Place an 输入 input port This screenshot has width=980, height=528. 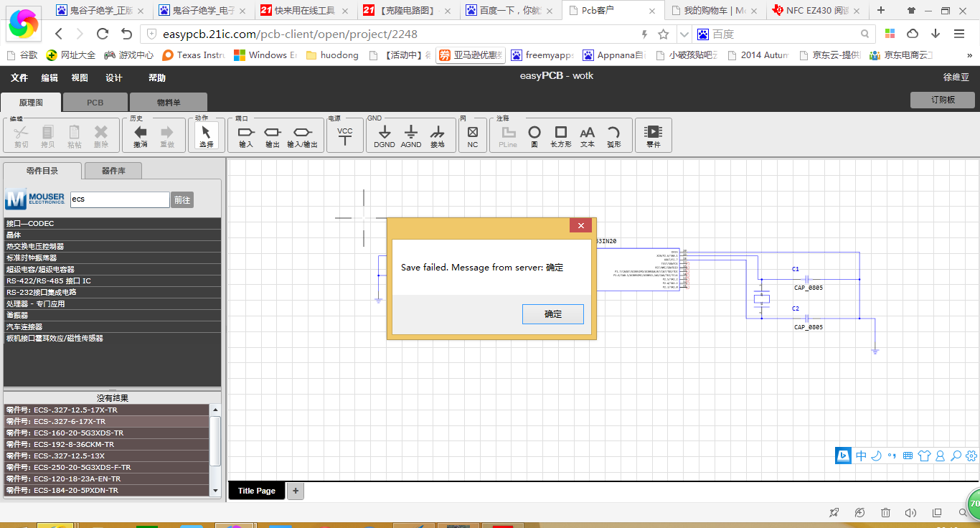(x=246, y=135)
